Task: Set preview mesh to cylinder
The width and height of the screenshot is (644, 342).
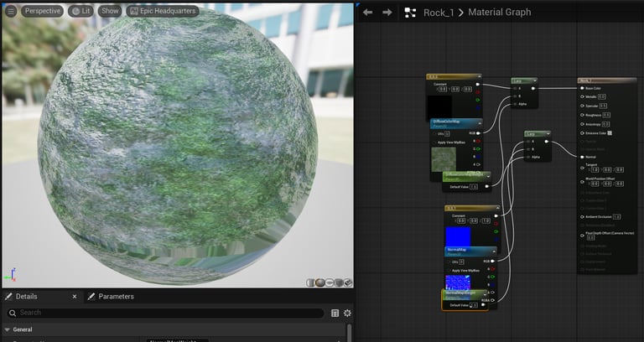Action: tap(311, 282)
